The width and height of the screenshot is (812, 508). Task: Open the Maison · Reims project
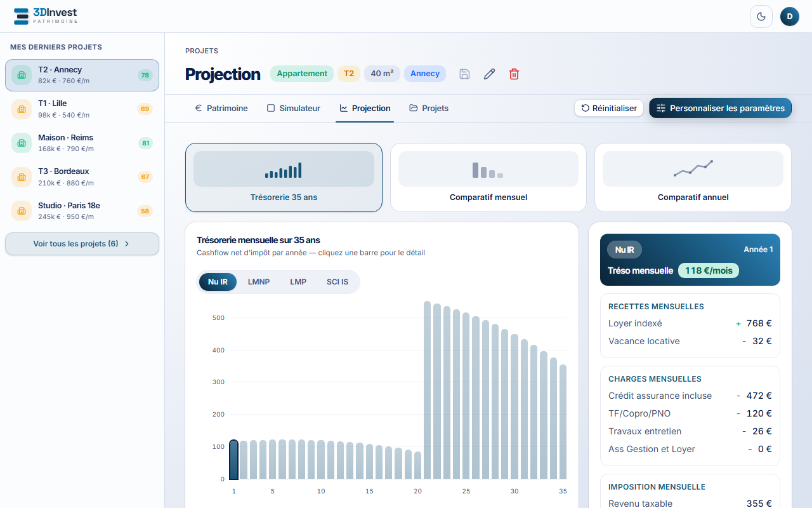[x=82, y=143]
